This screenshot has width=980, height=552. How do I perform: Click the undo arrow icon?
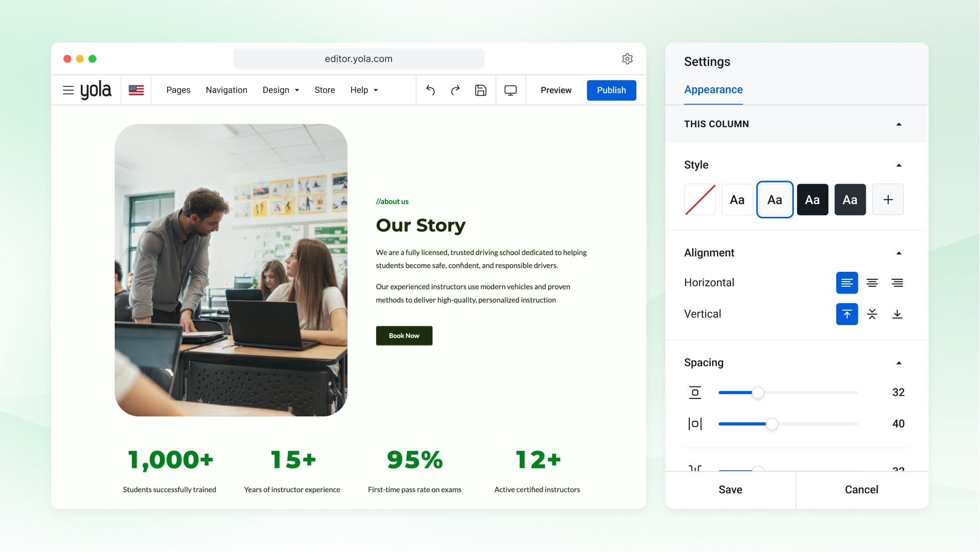[x=430, y=90]
